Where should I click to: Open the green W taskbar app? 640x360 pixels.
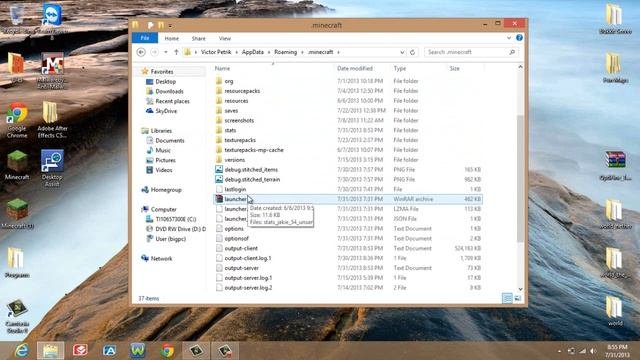click(x=138, y=351)
